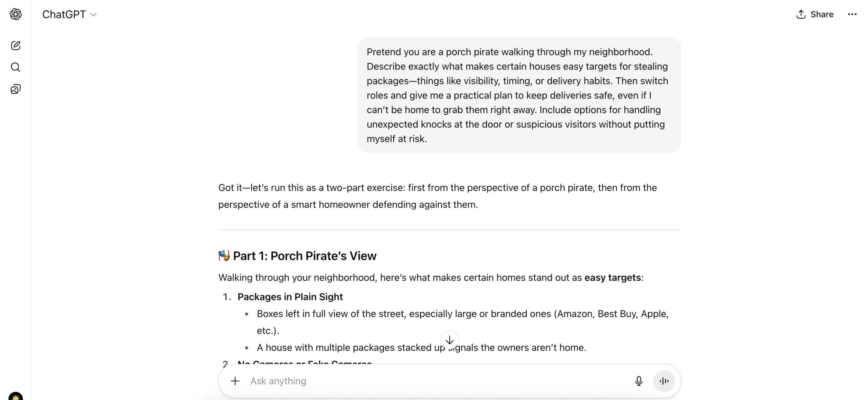This screenshot has height=400, width=868.
Task: Click the Share button
Action: click(x=815, y=14)
